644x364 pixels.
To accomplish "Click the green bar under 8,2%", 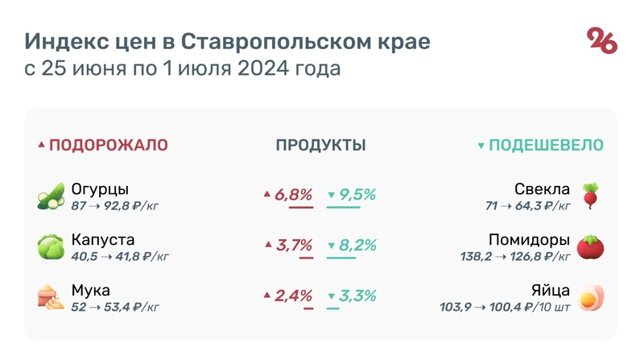I will [341, 258].
